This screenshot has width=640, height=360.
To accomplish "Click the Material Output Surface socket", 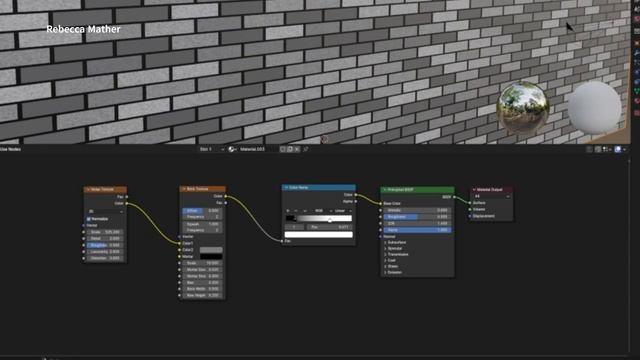I will pos(470,203).
